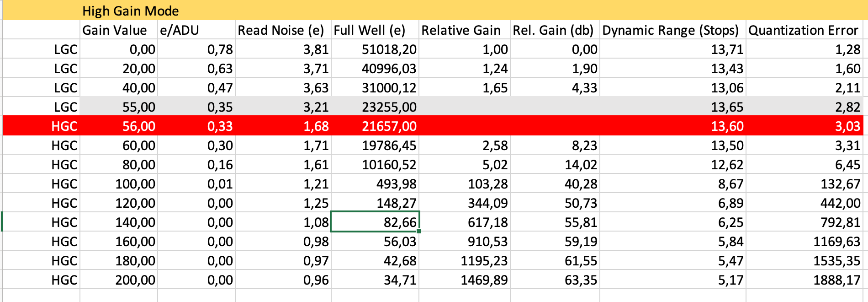Select the quantization error 792,81 cell
The width and height of the screenshot is (868, 302).
[805, 222]
